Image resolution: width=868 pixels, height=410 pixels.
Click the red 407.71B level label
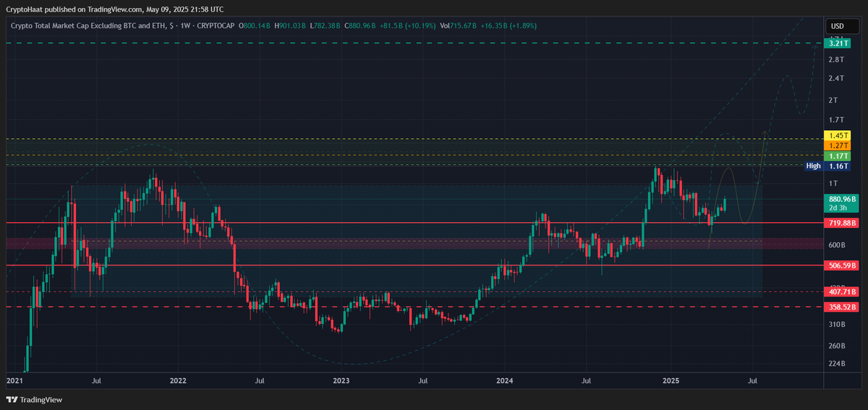842,292
